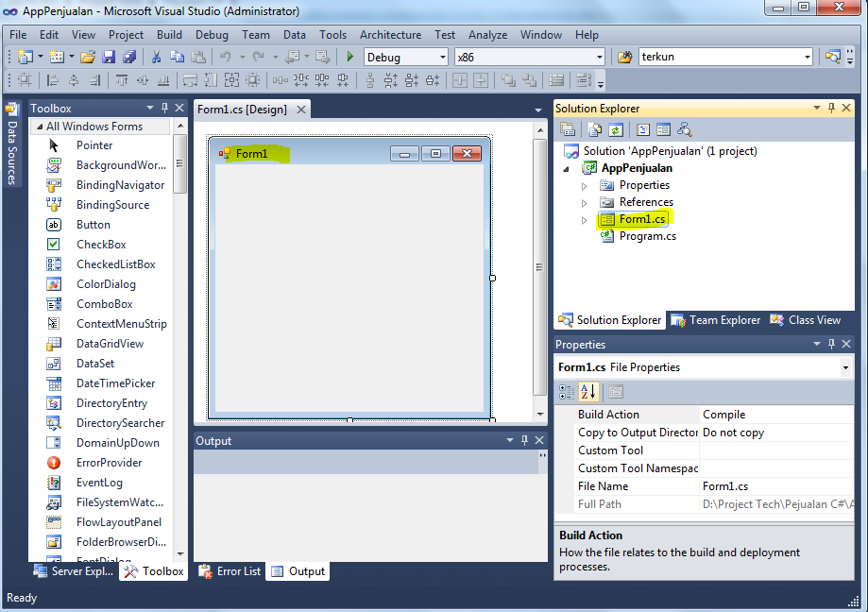Viewport: 868px width, 612px height.
Task: Click the Cut scissors icon
Action: click(156, 57)
